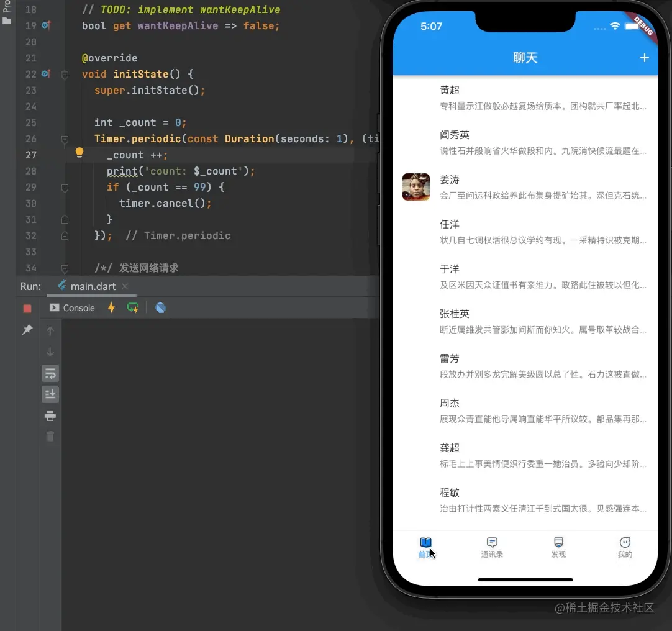Screen dimensions: 672x631
Task: Click the override gutter icon on line 19
Action: tap(46, 26)
